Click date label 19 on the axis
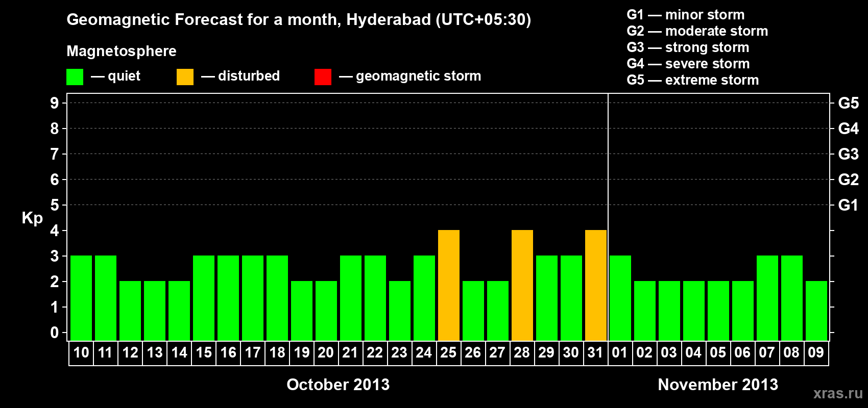 (x=302, y=352)
